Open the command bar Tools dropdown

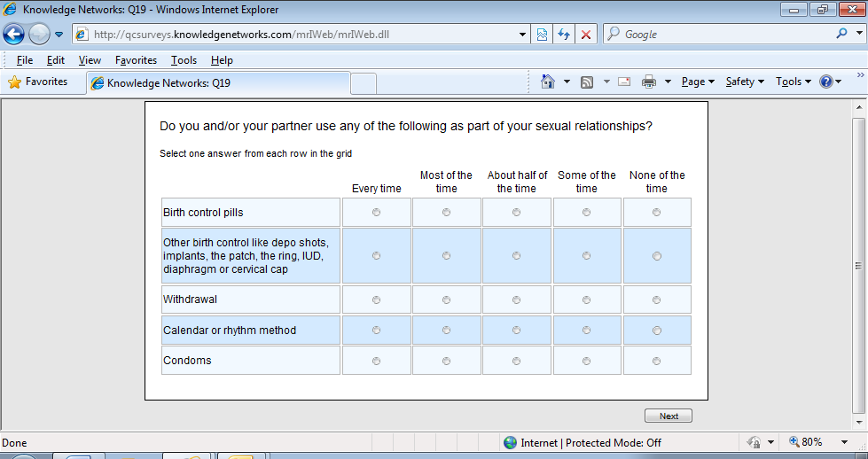794,82
